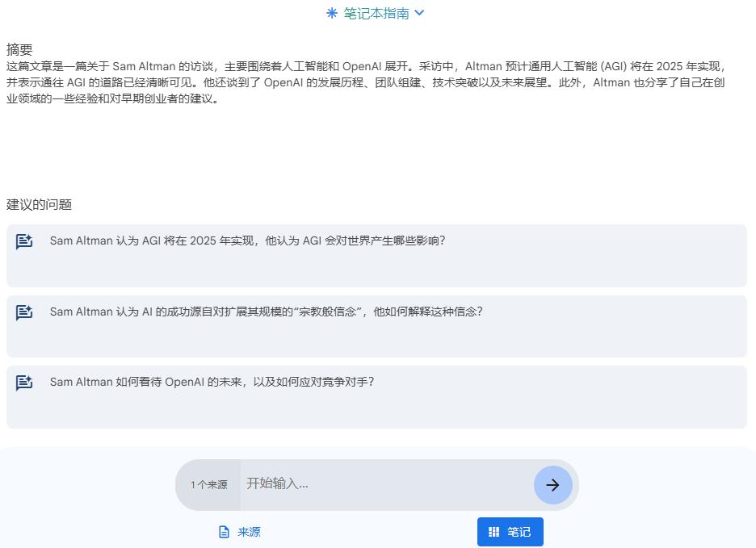This screenshot has width=756, height=548.
Task: Open the 1个来源 source selector chip
Action: (x=208, y=485)
